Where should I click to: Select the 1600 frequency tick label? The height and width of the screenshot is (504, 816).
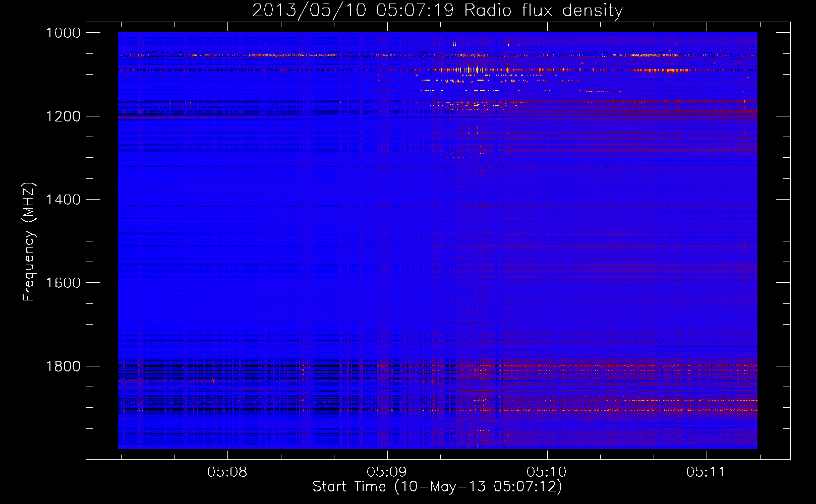64,283
